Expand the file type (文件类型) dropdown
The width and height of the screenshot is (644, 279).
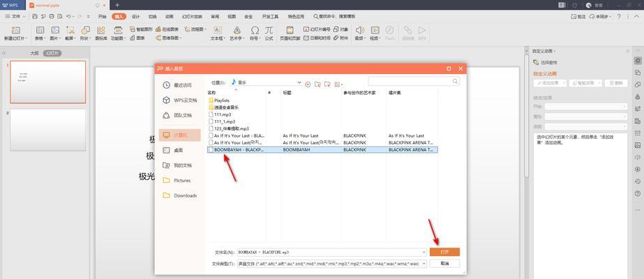pos(424,264)
